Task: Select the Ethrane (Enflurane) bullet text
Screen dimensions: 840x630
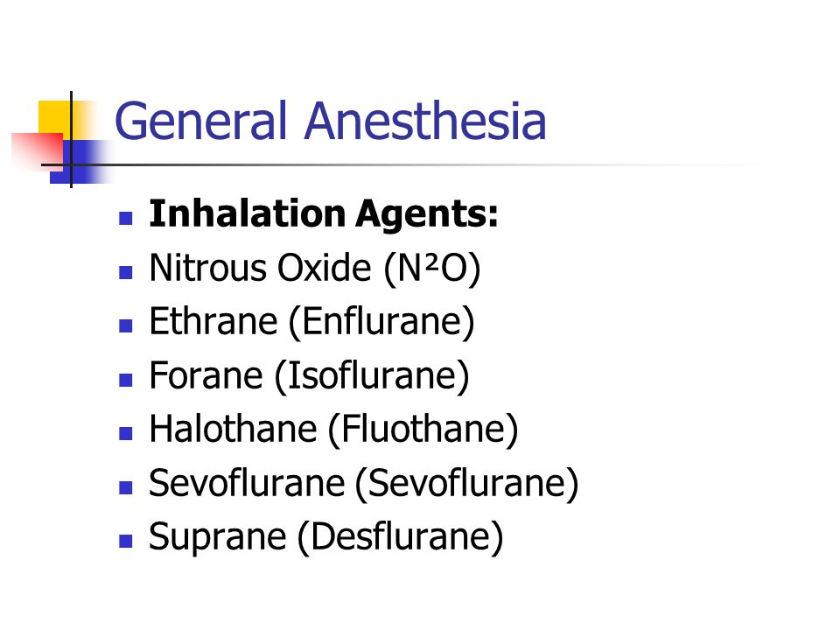Action: (311, 321)
